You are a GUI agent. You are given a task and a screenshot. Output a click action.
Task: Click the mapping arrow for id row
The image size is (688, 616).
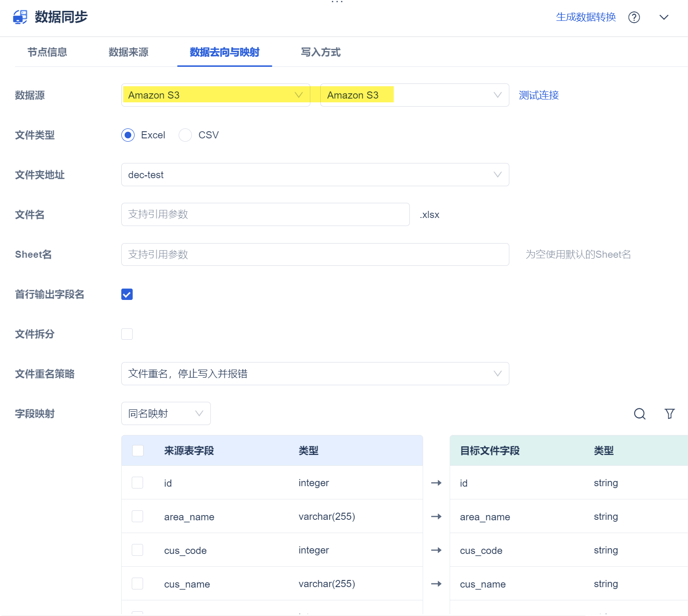click(x=436, y=483)
